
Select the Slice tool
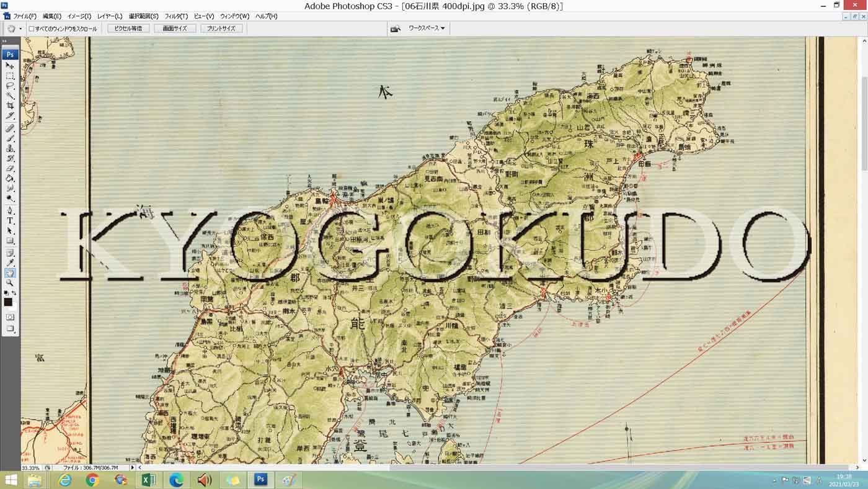tap(10, 116)
